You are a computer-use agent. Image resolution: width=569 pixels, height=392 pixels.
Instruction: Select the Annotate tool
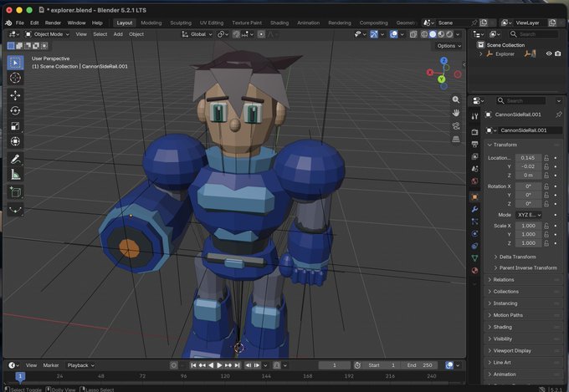pos(15,159)
